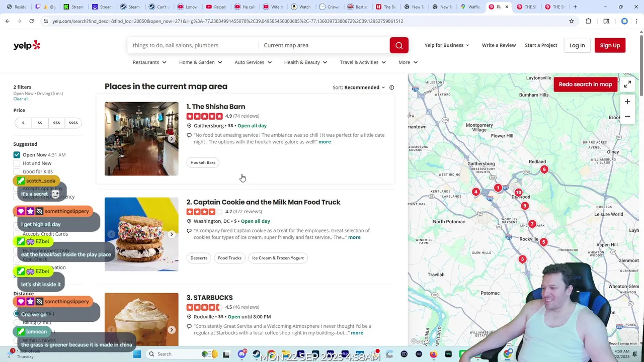Viewport: 644px width, 362px height.
Task: Reload the page with browser refresh icon
Action: (x=31, y=21)
